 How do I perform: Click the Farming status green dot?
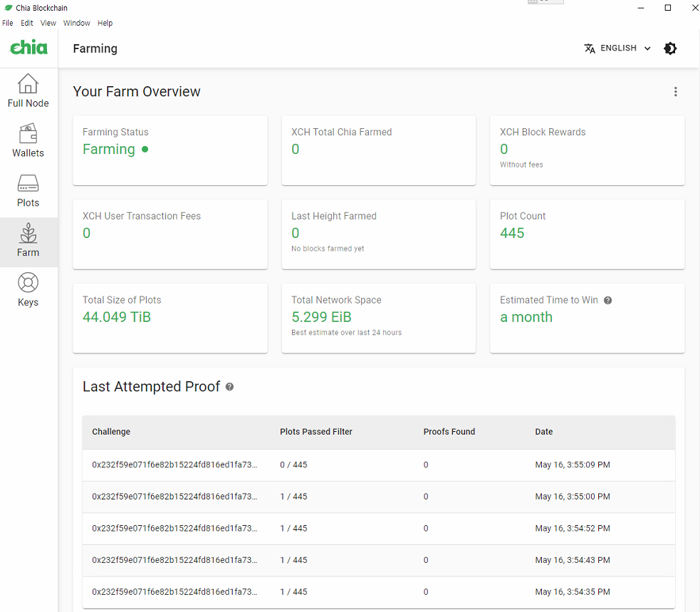145,149
